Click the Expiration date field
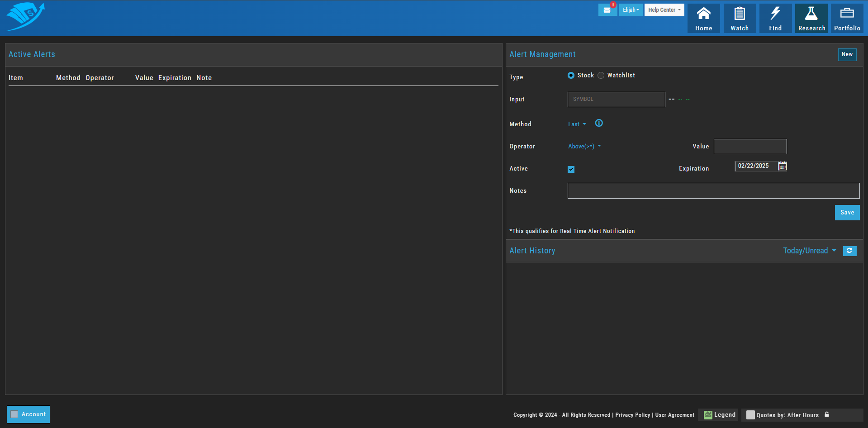Image resolution: width=868 pixels, height=428 pixels. tap(756, 166)
